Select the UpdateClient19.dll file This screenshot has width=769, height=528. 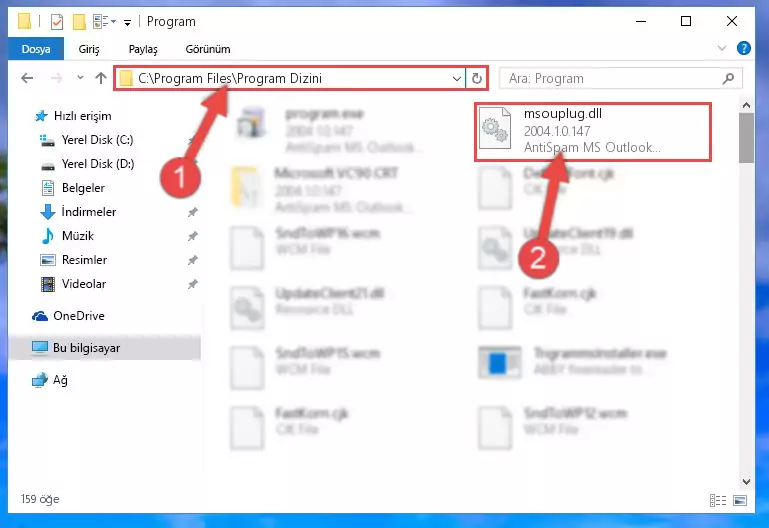557,249
